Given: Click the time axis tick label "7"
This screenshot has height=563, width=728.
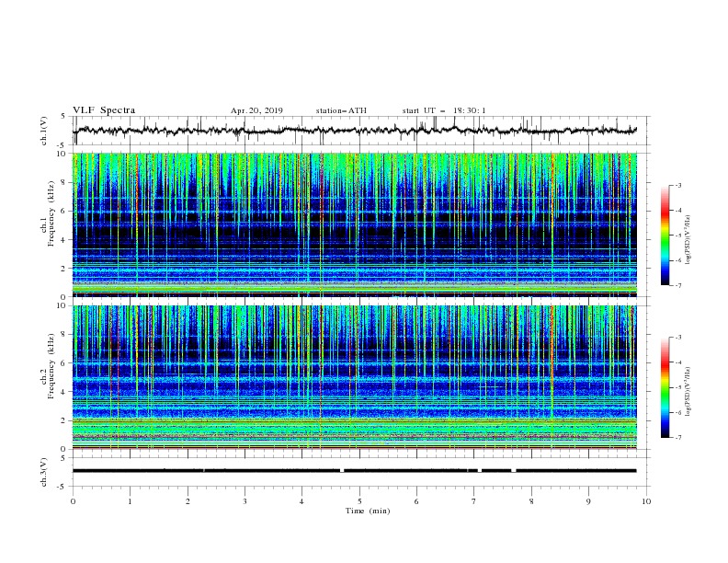Looking at the screenshot, I should coord(474,501).
